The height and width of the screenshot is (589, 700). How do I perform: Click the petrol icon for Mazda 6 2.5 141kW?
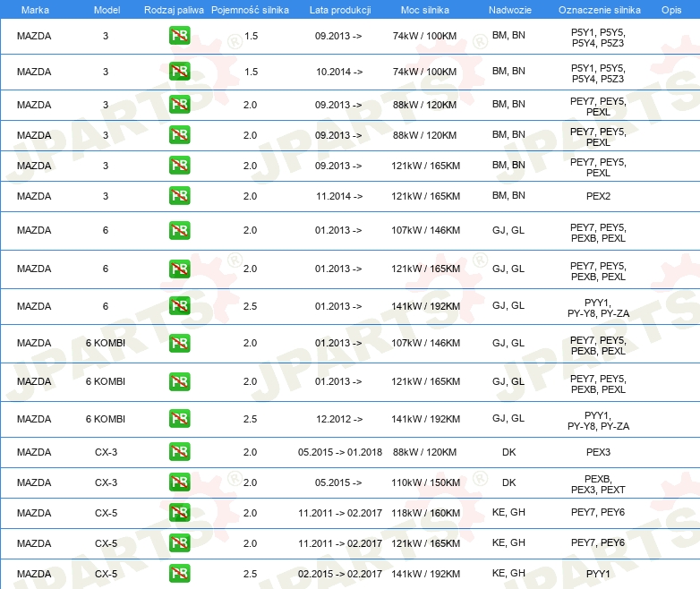(179, 306)
